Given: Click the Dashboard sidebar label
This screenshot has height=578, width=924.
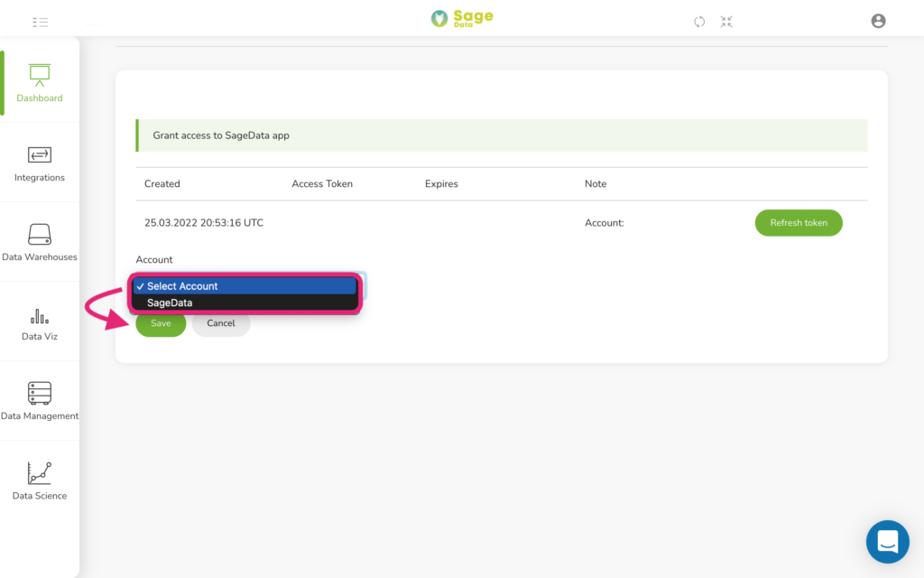Looking at the screenshot, I should click(x=40, y=98).
